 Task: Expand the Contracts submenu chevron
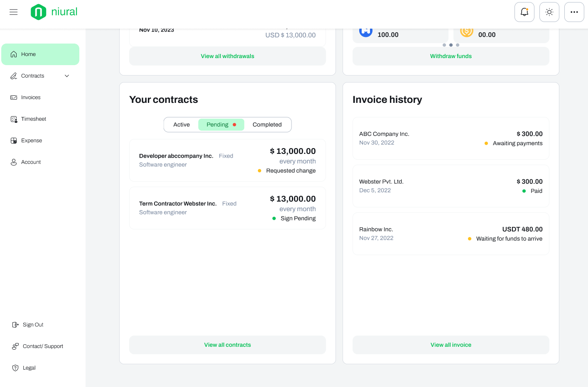tap(67, 76)
